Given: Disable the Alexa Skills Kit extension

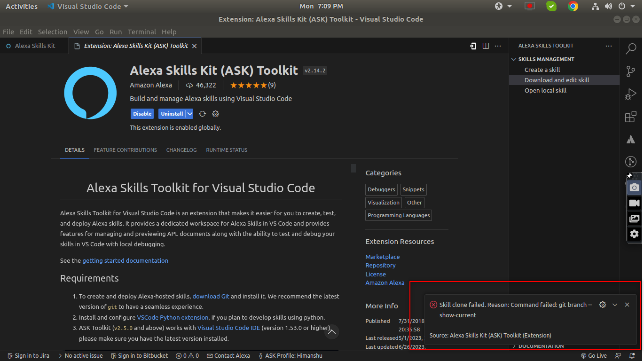Looking at the screenshot, I should pos(142,114).
